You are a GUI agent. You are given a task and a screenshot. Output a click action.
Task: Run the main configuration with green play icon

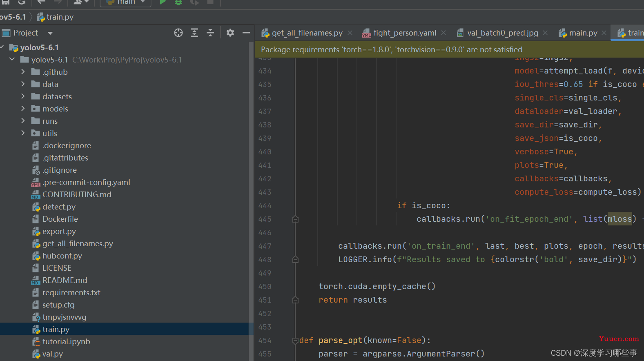[163, 2]
